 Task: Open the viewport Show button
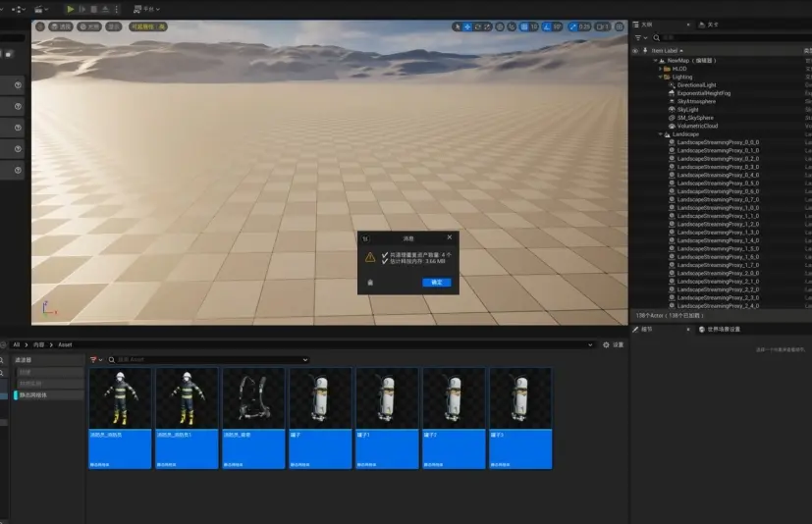pyautogui.click(x=114, y=26)
